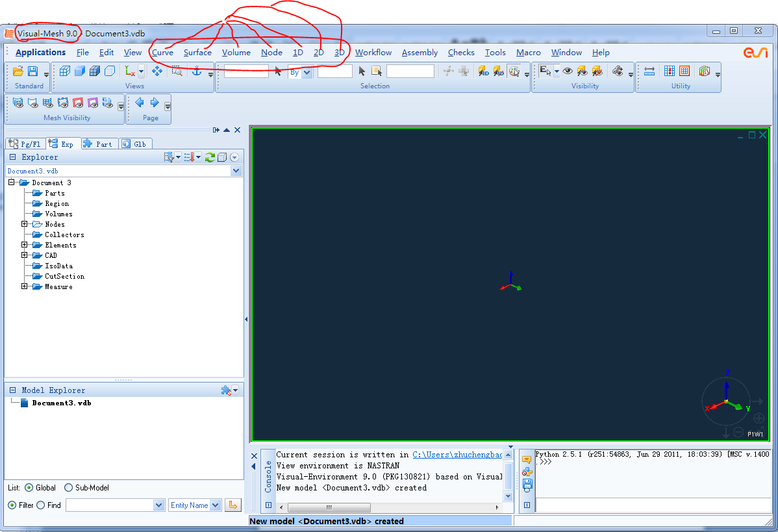778x532 pixels.
Task: Open the color palette selection icon
Action: coord(514,71)
